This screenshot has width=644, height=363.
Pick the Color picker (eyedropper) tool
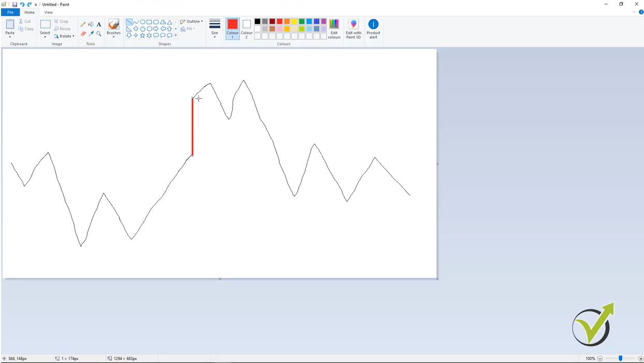pos(91,34)
